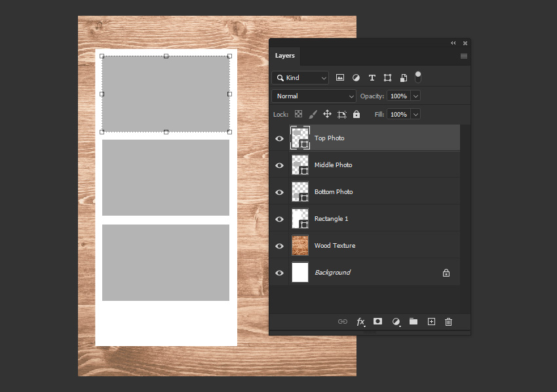Collapse the panel with double-arrow icon
The height and width of the screenshot is (392, 557).
click(453, 43)
